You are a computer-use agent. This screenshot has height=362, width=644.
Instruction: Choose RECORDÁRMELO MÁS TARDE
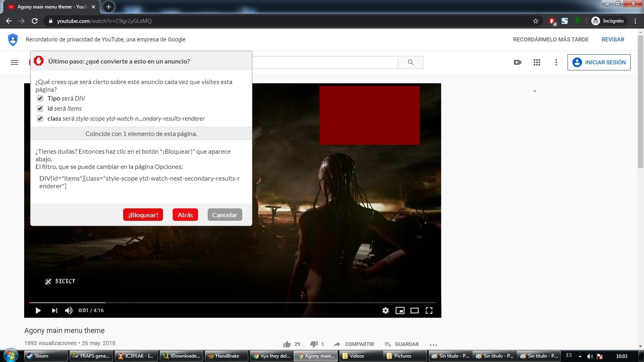click(x=551, y=39)
